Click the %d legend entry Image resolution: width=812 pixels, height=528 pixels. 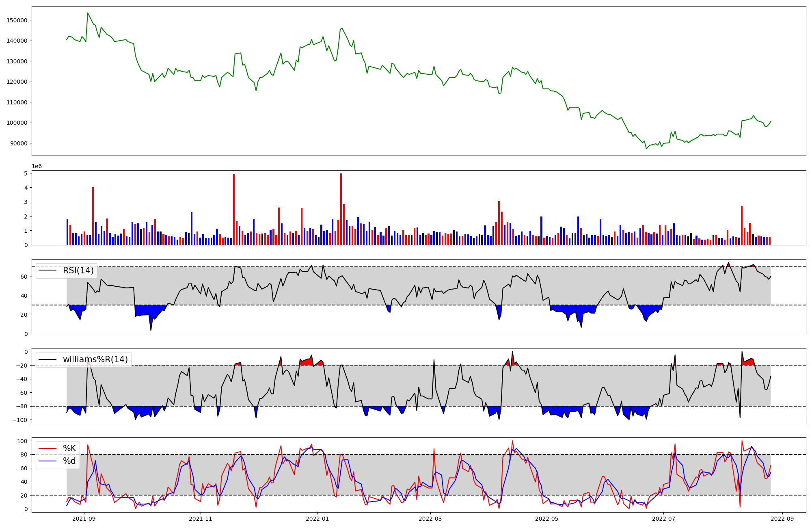[x=69, y=461]
